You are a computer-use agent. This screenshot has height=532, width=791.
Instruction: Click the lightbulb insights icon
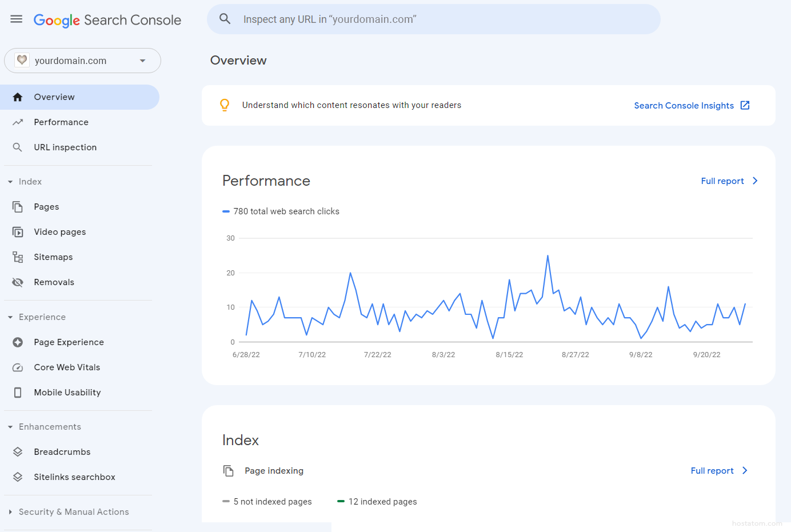pyautogui.click(x=225, y=105)
